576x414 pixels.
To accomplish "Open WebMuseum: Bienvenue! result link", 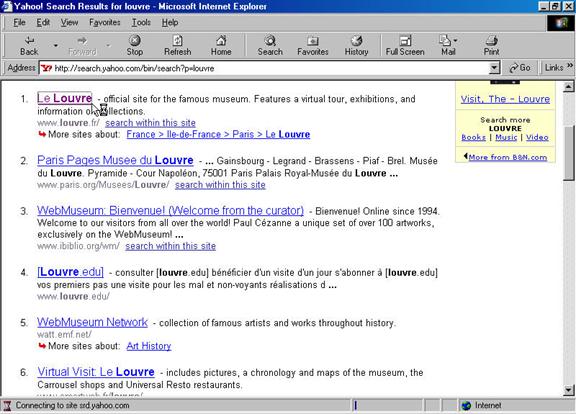I will coord(170,210).
